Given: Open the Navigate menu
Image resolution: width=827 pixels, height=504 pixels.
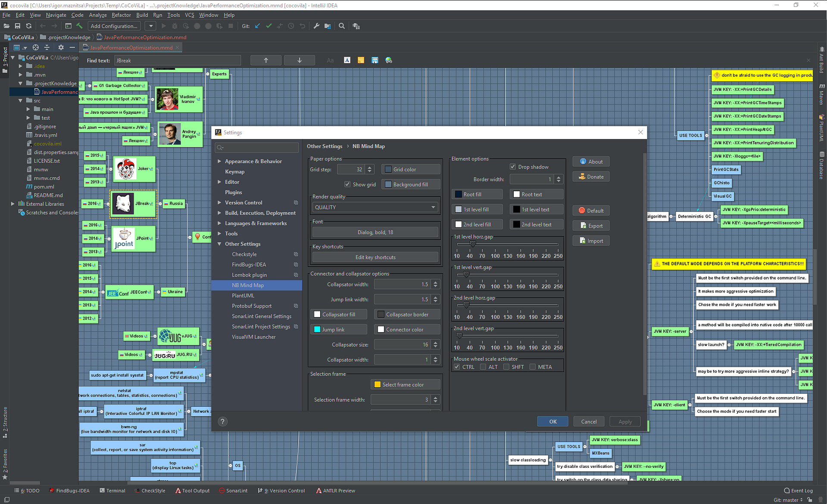Looking at the screenshot, I should click(56, 15).
